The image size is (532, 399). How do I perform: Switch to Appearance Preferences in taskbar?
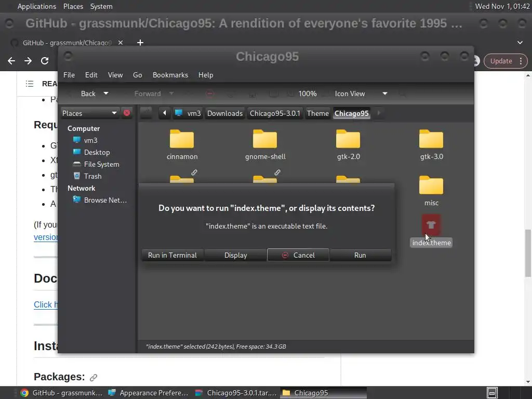click(x=148, y=393)
